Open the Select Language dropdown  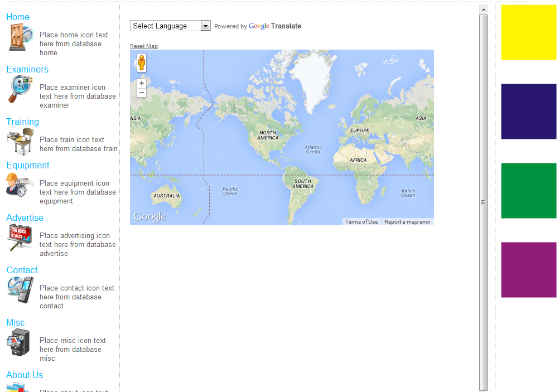click(170, 26)
